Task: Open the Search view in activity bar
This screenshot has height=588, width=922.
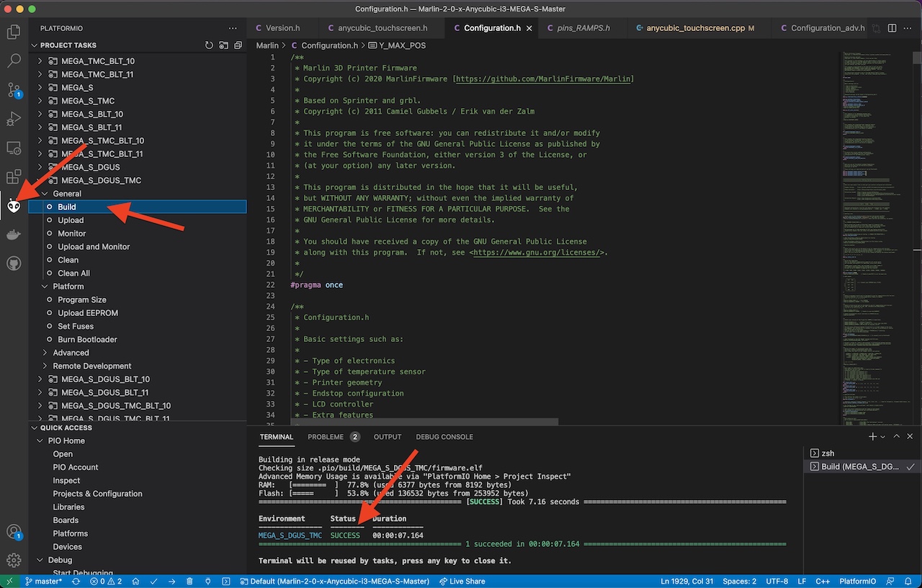Action: pos(14,60)
